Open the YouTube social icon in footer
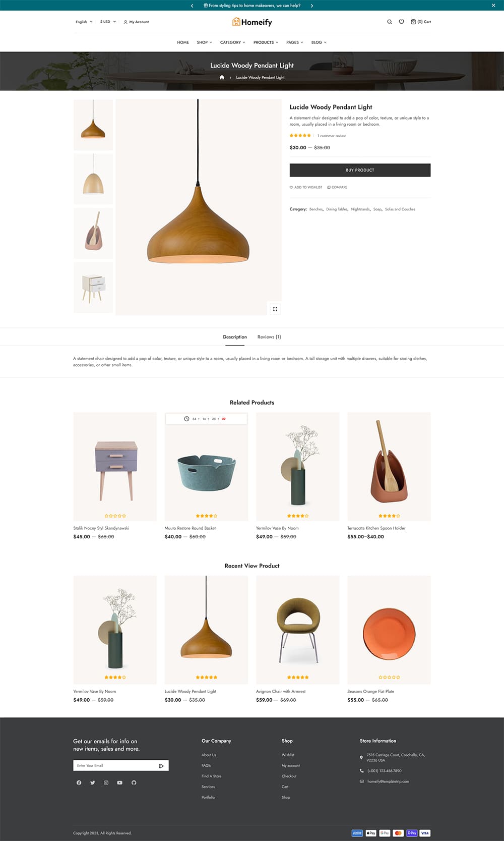This screenshot has width=504, height=841. pyautogui.click(x=120, y=782)
